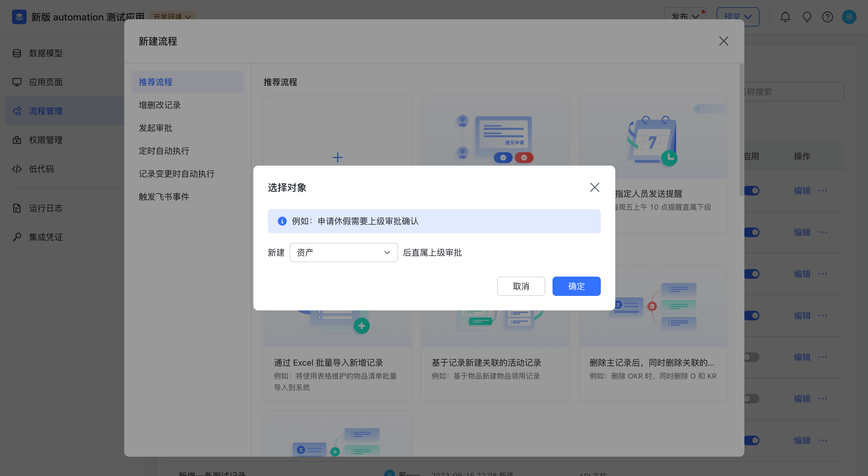This screenshot has height=476, width=868.
Task: Click the 权限管理 lock icon
Action: point(17,140)
